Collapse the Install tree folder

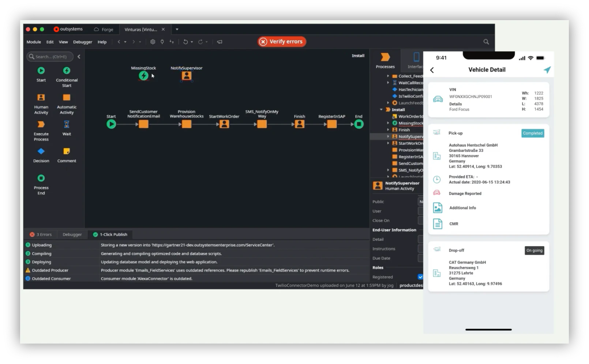click(x=381, y=109)
